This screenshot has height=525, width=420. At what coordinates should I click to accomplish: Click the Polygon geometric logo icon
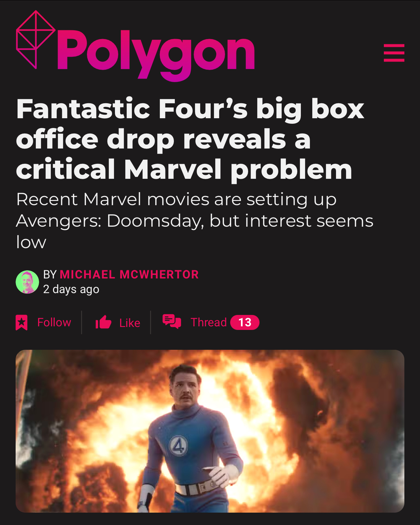(35, 40)
